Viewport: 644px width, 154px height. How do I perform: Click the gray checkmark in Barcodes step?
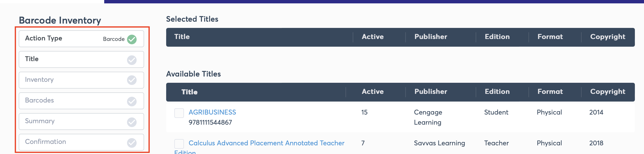pos(132,101)
